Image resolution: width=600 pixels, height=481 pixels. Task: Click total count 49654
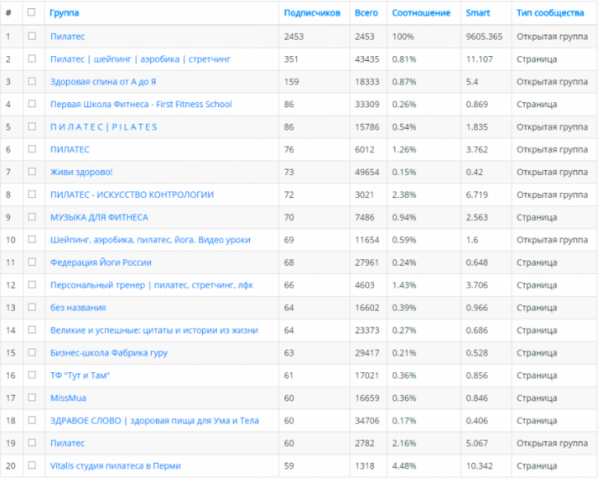tap(367, 172)
